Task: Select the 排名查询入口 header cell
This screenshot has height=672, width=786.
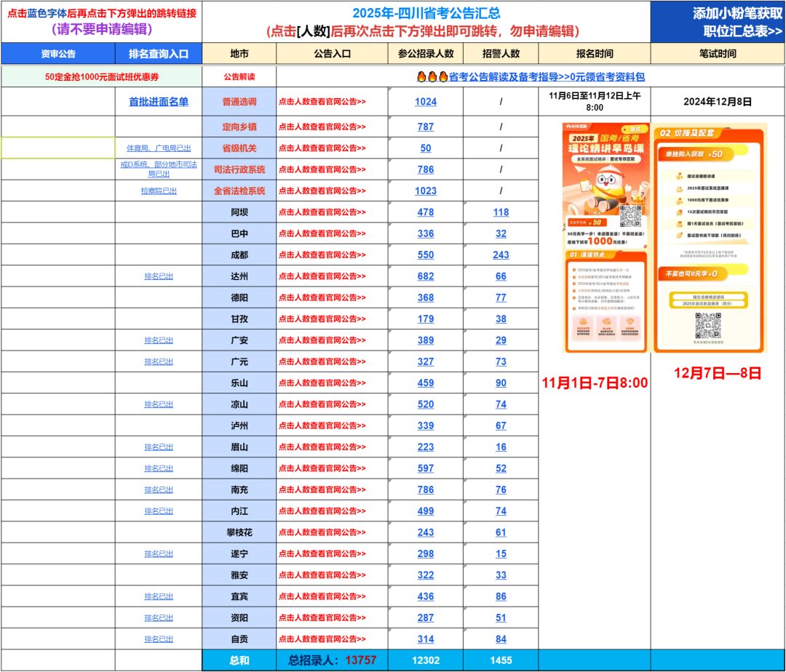Action: (159, 54)
